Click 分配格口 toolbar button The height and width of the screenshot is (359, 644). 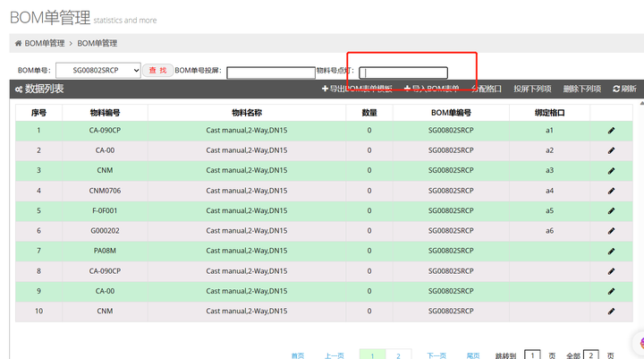(x=487, y=89)
